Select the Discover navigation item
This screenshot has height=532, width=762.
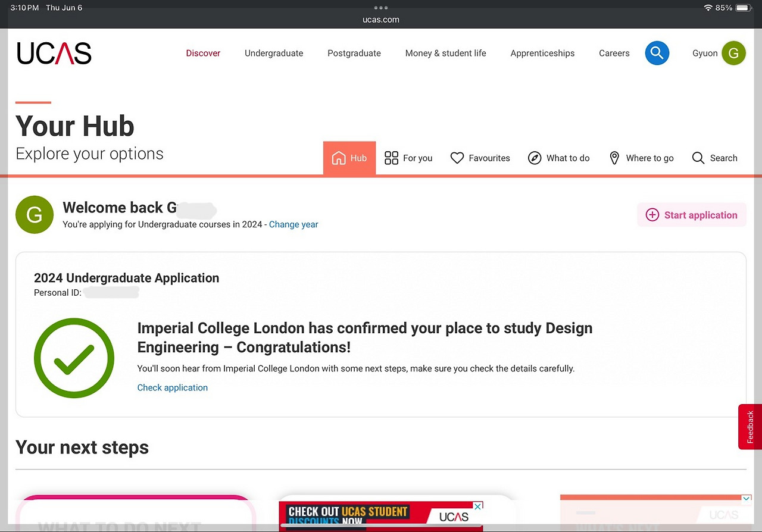203,53
